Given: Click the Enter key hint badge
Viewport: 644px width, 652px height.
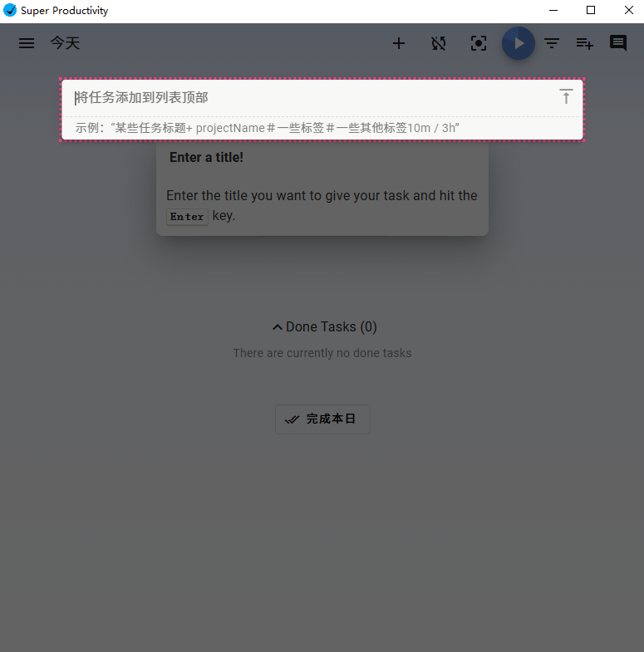Looking at the screenshot, I should (x=187, y=217).
